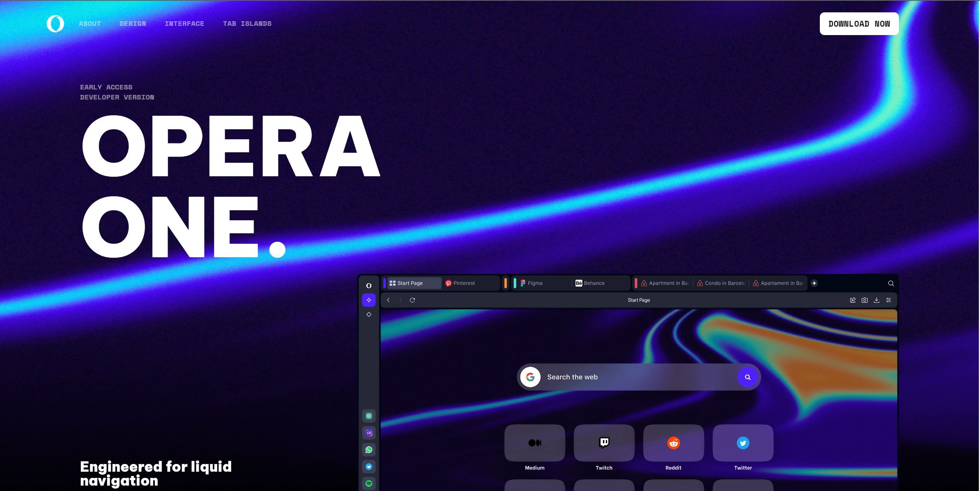980x491 pixels.
Task: Click the DOWNLOAD NOW button
Action: pos(859,23)
